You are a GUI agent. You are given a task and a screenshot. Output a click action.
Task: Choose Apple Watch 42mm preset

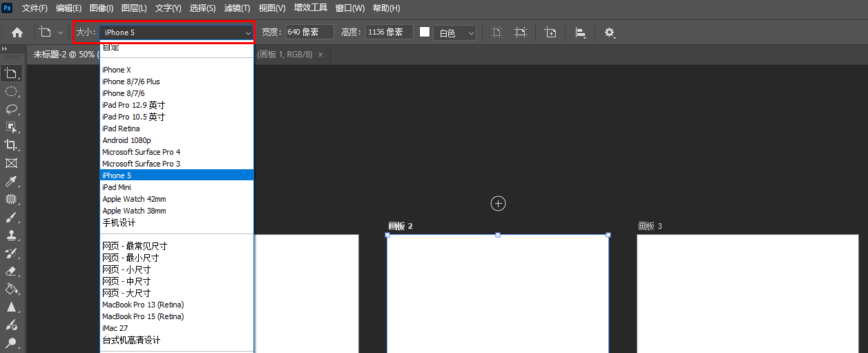tap(177, 199)
